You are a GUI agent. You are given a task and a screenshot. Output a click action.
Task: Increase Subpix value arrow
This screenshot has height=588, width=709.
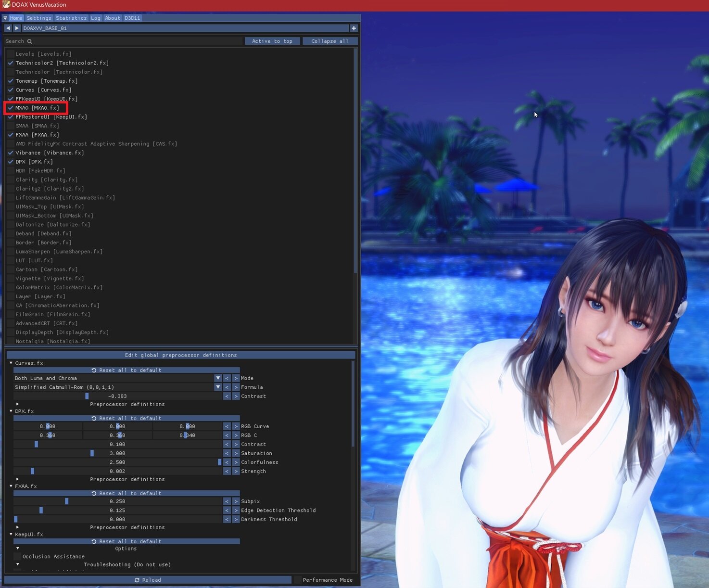236,501
